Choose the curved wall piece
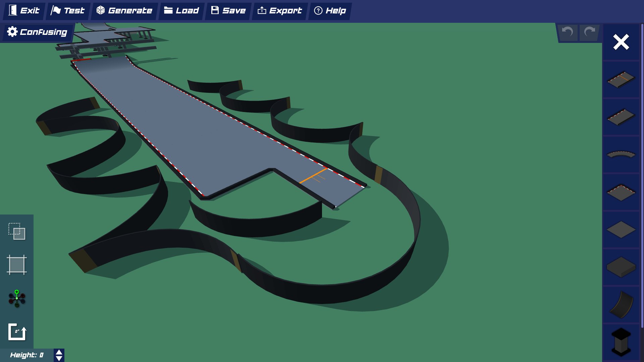 [621, 303]
